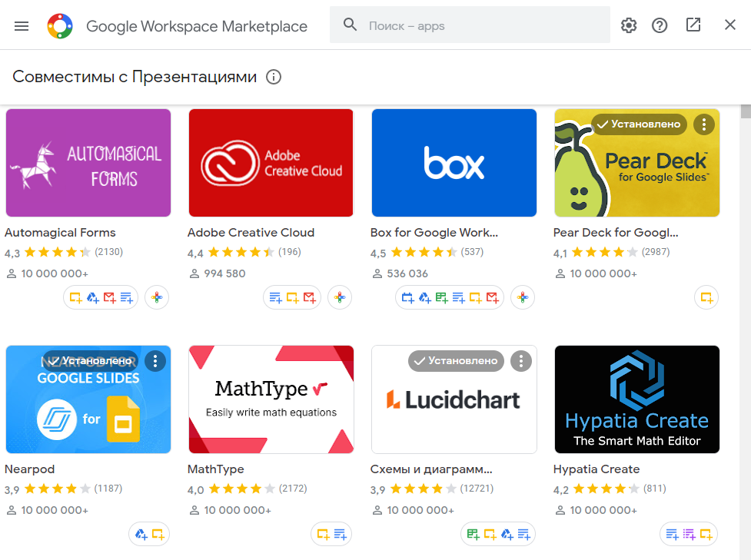Click Box Workspace add-on icon
751x560 pixels.
coord(523,298)
